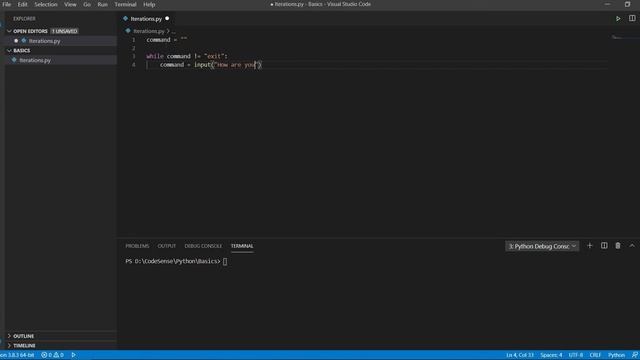Screen dimensions: 640x360
Task: Collapse the Open Editors section
Action: pyautogui.click(x=9, y=31)
